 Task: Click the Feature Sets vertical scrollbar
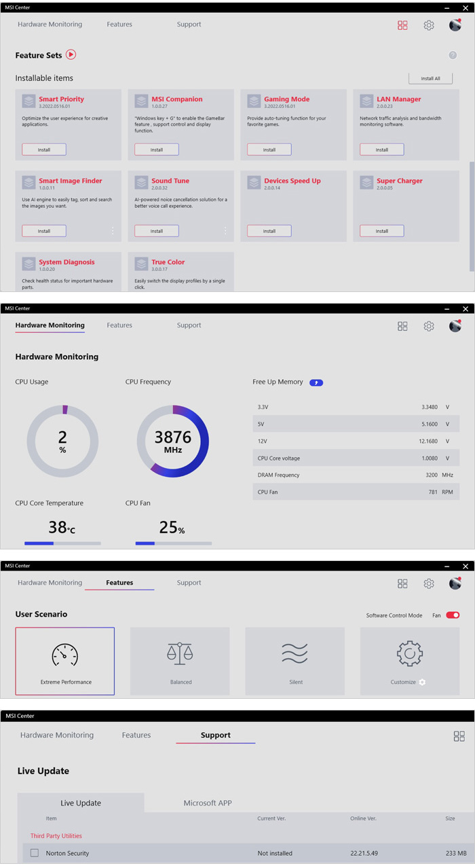point(472,217)
